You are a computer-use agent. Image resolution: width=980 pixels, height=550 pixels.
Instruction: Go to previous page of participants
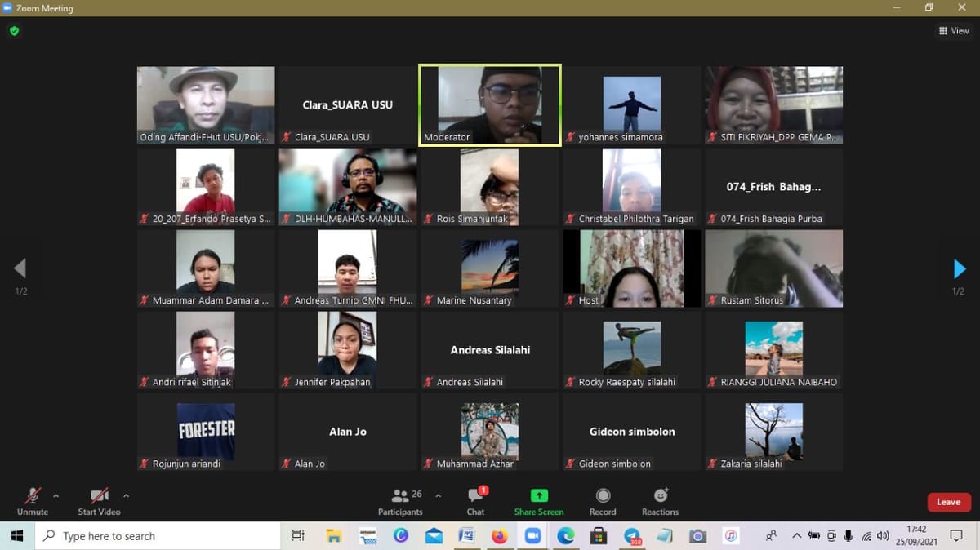(20, 268)
